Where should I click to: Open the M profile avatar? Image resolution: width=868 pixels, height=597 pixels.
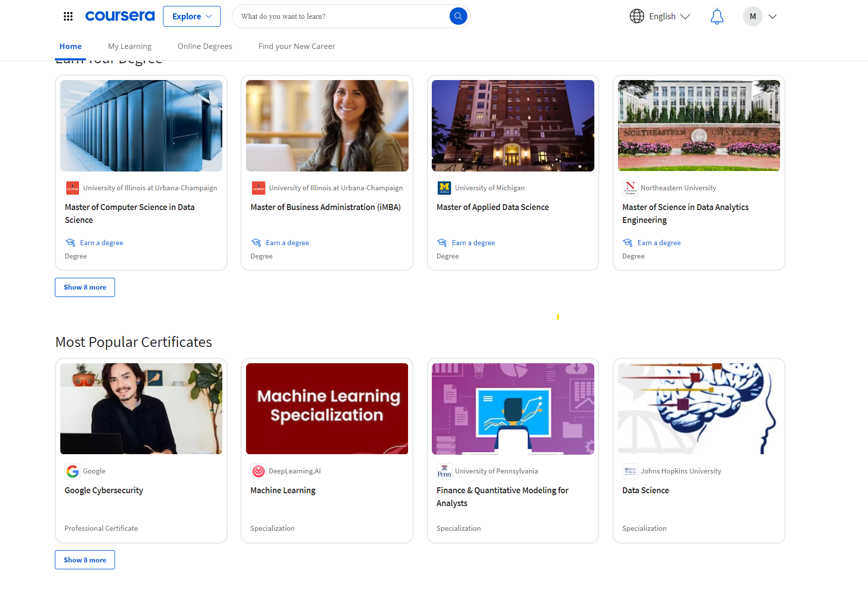752,16
